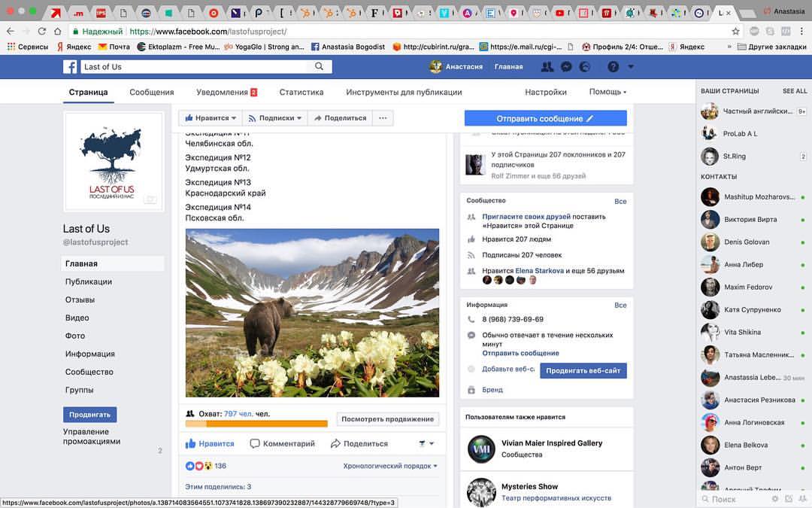Click the chat Поиск search field
This screenshot has height=508, width=812.
734,499
